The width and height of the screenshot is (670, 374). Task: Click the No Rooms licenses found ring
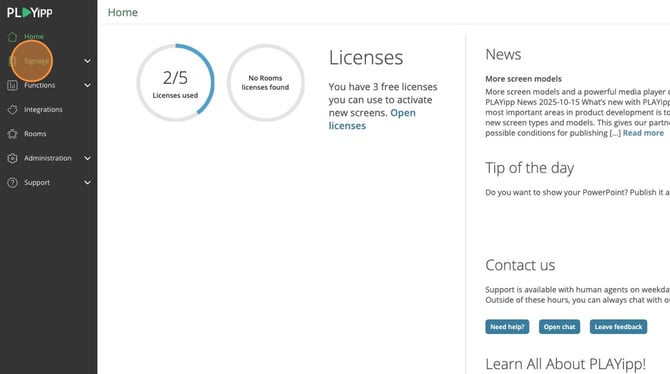point(265,82)
